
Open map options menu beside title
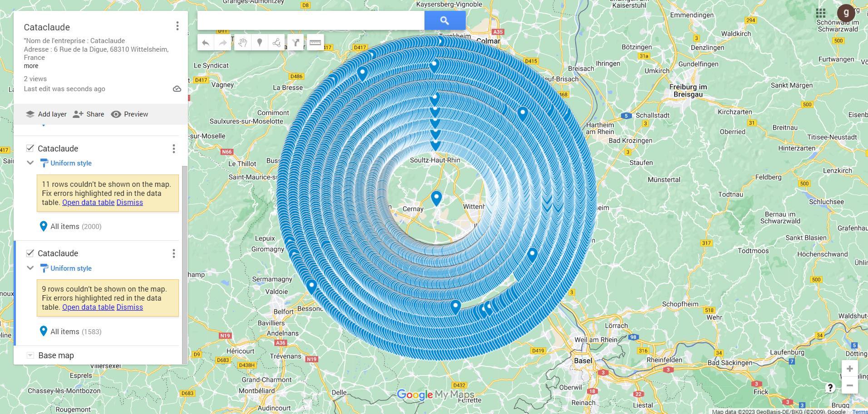click(x=178, y=26)
